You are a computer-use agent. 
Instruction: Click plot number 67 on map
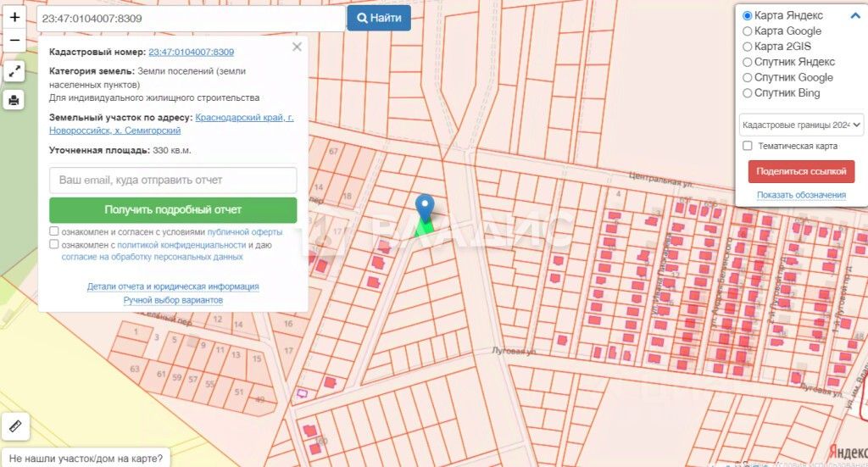(333, 151)
